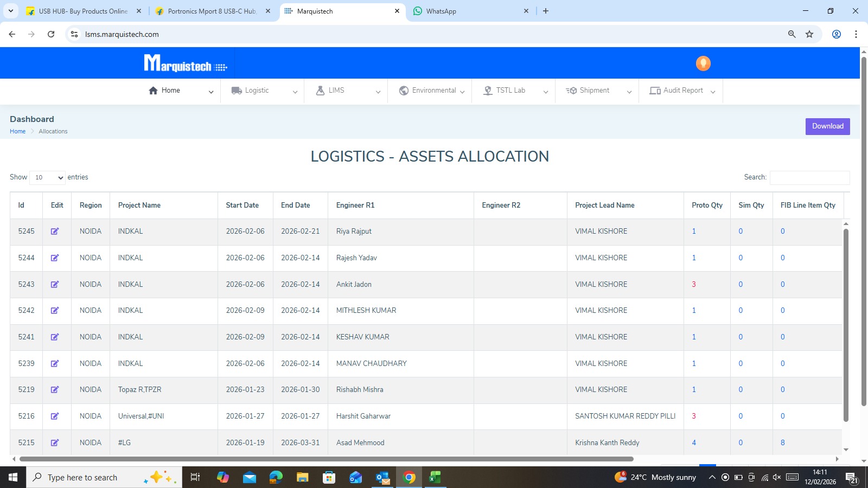Click the orange user avatar icon
The height and width of the screenshot is (488, 868).
point(703,63)
